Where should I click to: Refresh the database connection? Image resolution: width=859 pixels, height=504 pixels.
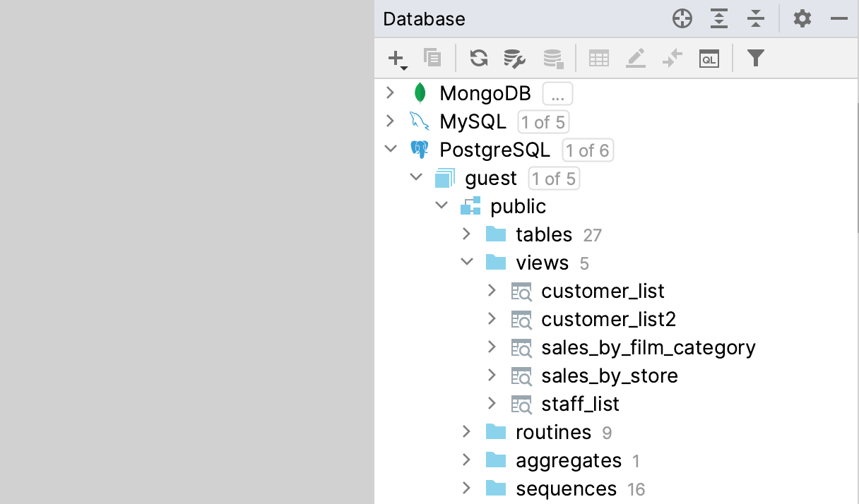point(478,58)
